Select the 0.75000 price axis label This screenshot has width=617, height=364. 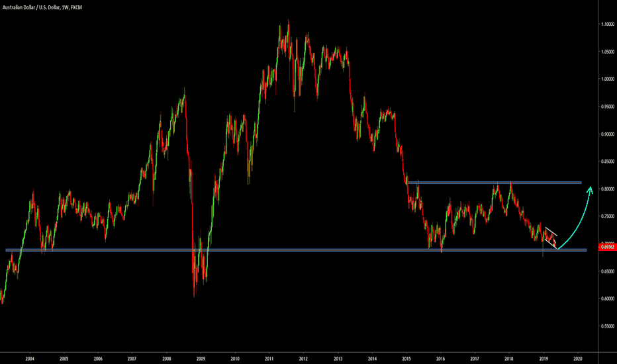(608, 216)
